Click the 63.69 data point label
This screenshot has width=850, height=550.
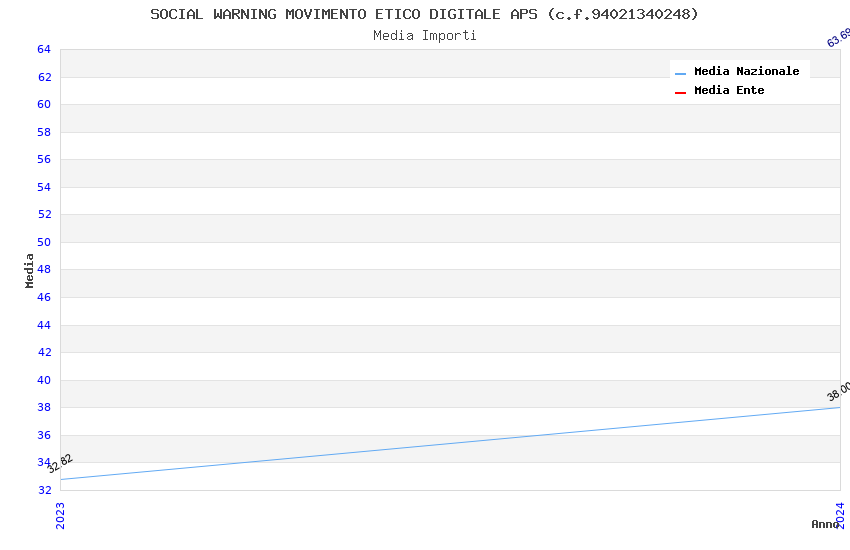coord(838,37)
